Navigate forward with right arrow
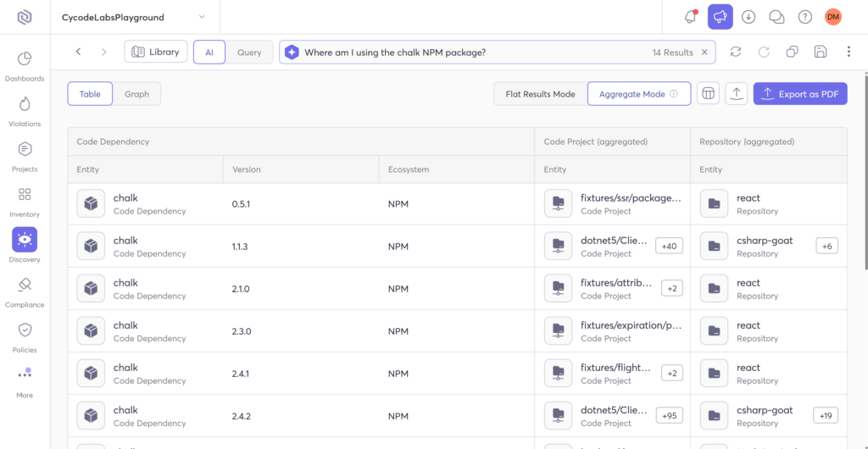Viewport: 868px width, 449px height. (x=104, y=52)
